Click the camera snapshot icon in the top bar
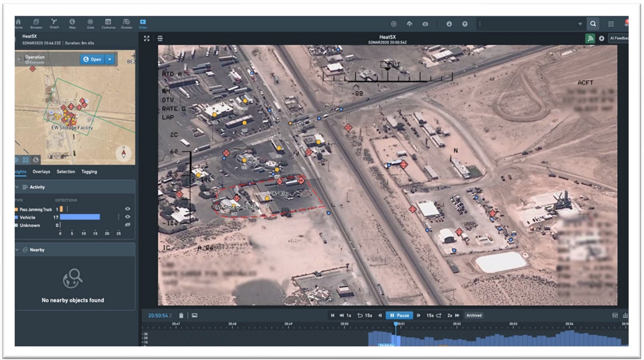 coord(425,24)
